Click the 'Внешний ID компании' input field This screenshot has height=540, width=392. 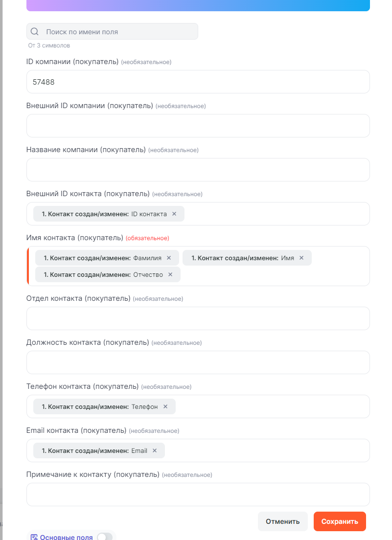pos(198,126)
